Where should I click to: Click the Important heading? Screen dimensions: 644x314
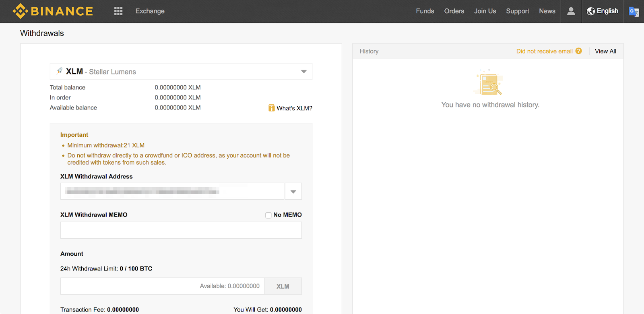[x=74, y=135]
